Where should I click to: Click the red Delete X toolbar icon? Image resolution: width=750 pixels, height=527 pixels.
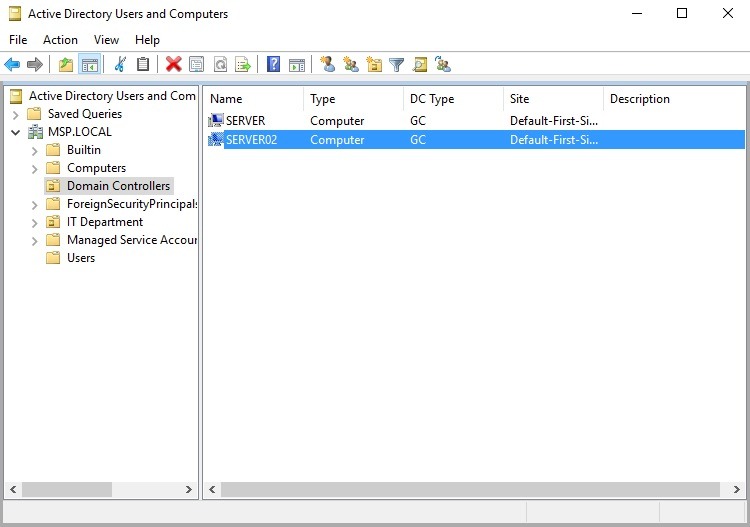[x=173, y=65]
